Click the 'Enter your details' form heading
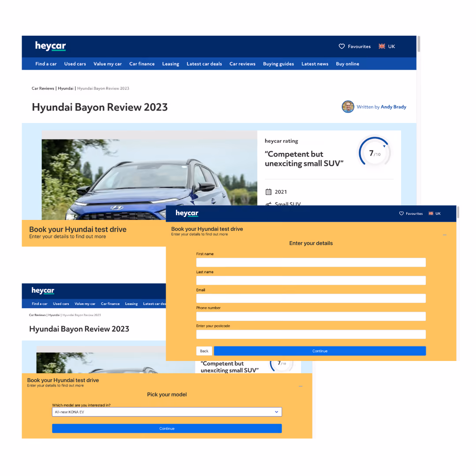The image size is (476, 476). [x=311, y=243]
